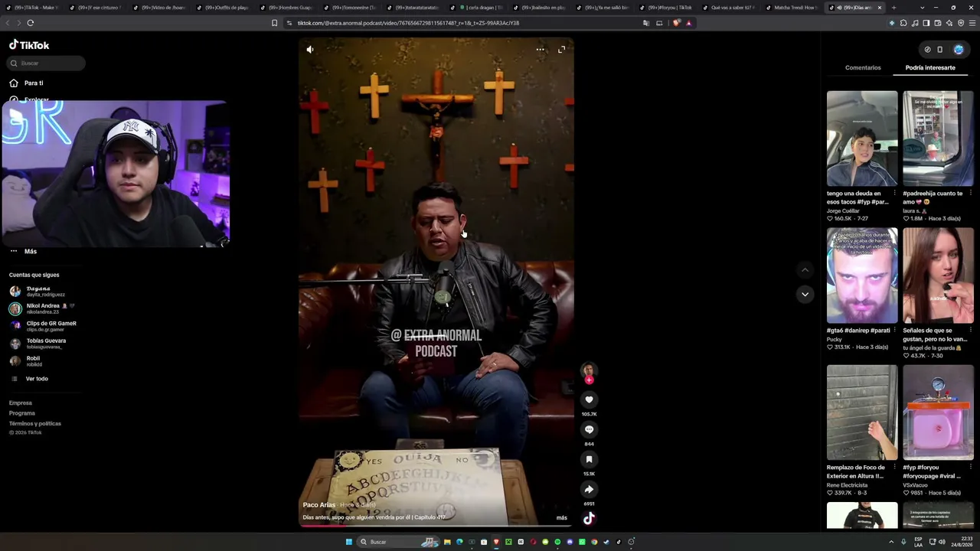
Task: Like the video with the heart icon
Action: 589,399
